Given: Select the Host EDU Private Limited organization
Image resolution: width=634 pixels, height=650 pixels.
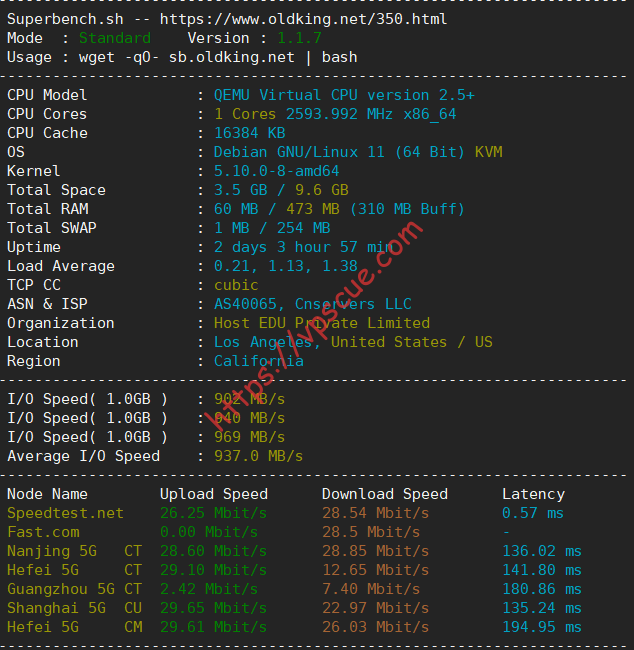Looking at the screenshot, I should click(x=322, y=323).
